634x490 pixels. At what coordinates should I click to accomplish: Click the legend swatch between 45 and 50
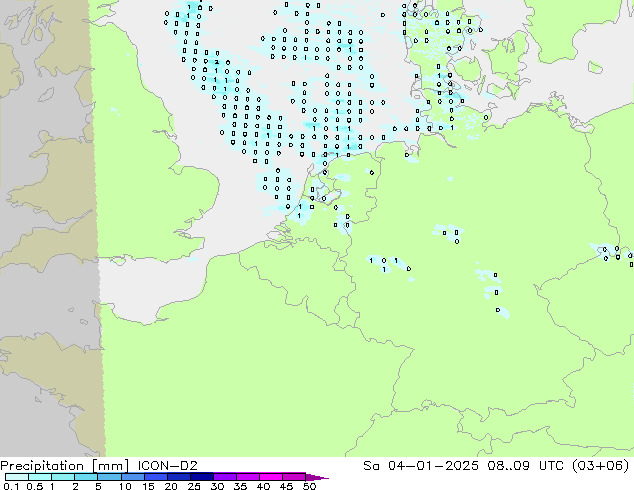click(x=293, y=477)
